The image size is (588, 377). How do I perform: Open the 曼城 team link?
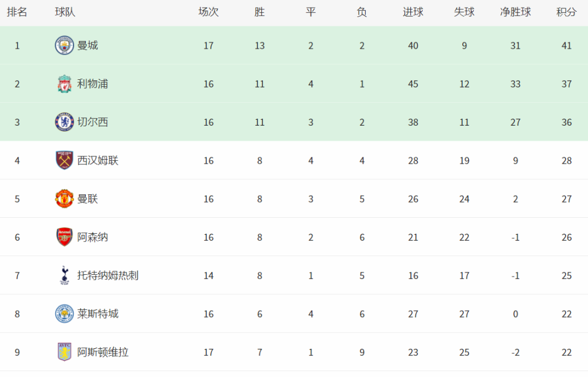point(88,46)
